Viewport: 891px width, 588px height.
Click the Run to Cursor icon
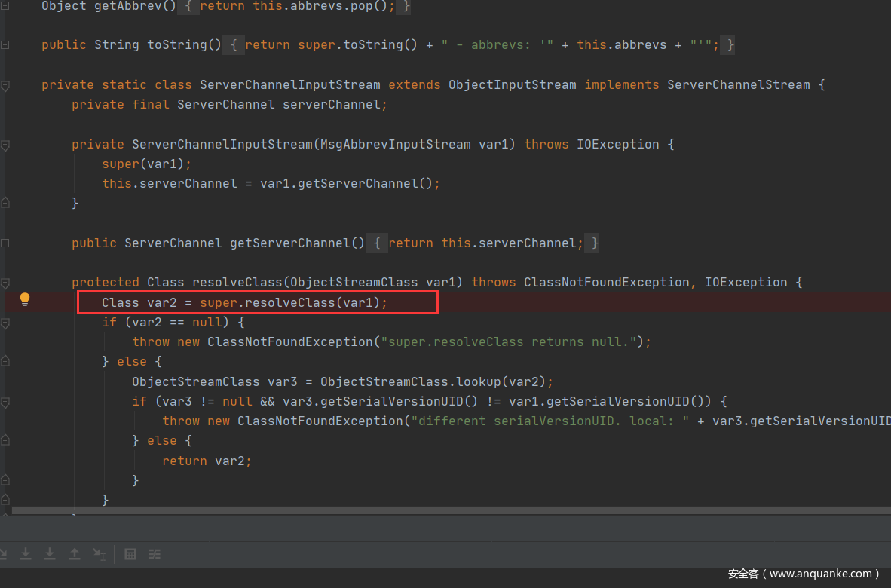[99, 554]
